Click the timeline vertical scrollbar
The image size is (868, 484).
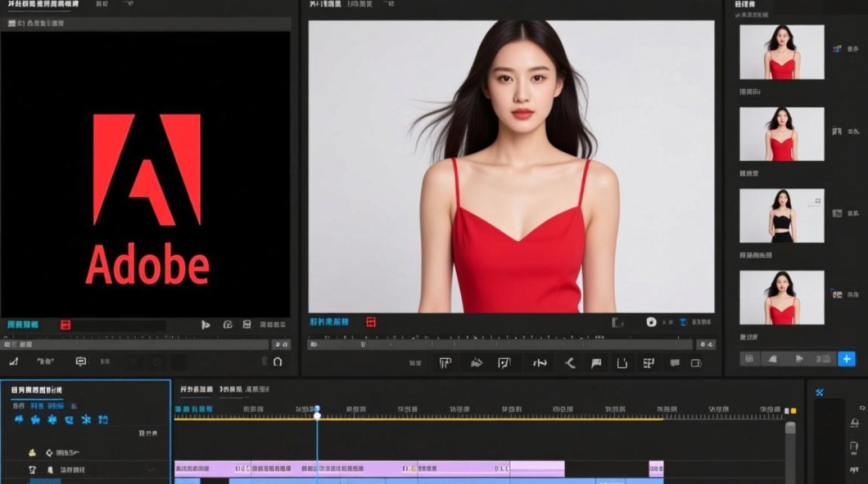(790, 453)
